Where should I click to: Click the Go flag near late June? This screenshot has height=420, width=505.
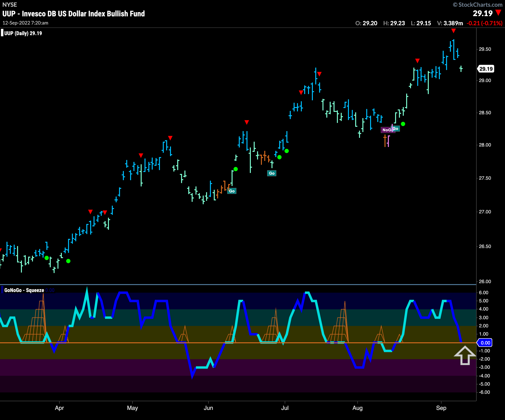point(272,173)
